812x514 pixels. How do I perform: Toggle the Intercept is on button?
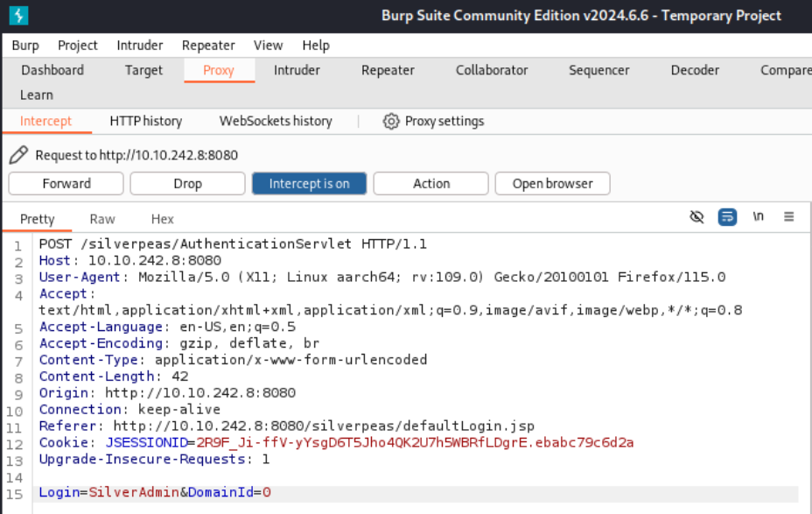tap(309, 183)
